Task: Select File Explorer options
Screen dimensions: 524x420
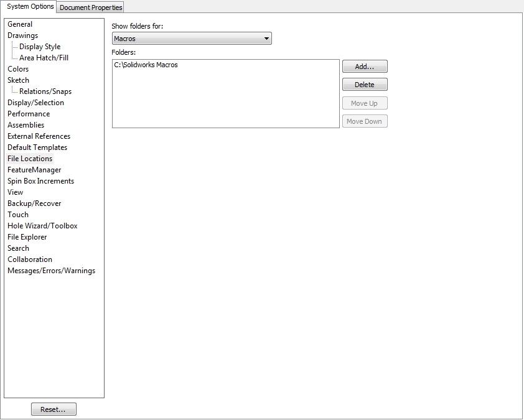Action: coord(27,237)
